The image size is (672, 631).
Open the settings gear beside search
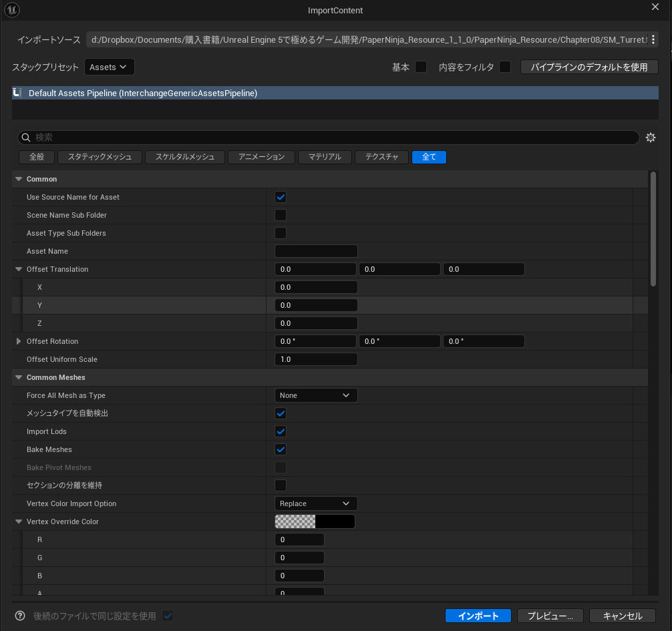[651, 138]
